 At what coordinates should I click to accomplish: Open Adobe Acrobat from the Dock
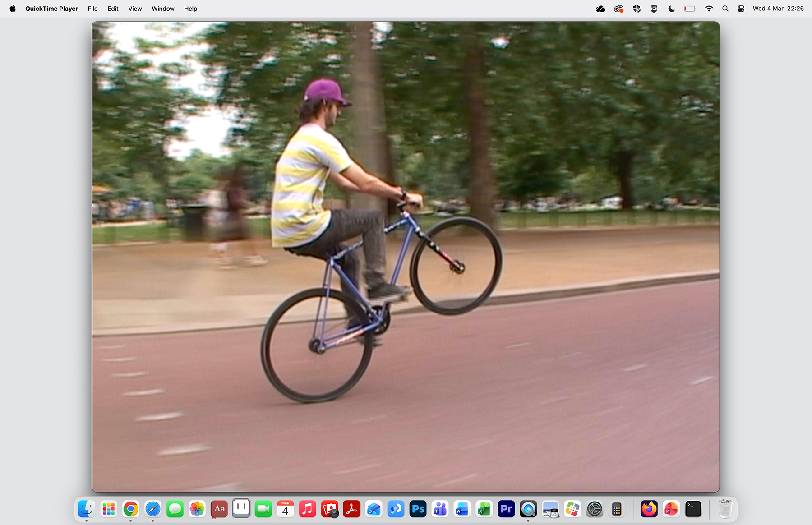351,509
